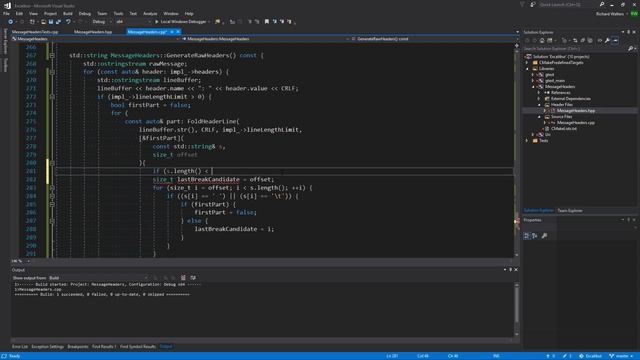640x360 pixels.
Task: Click Properties panel alphabetical sort icon
Action: [x=535, y=236]
